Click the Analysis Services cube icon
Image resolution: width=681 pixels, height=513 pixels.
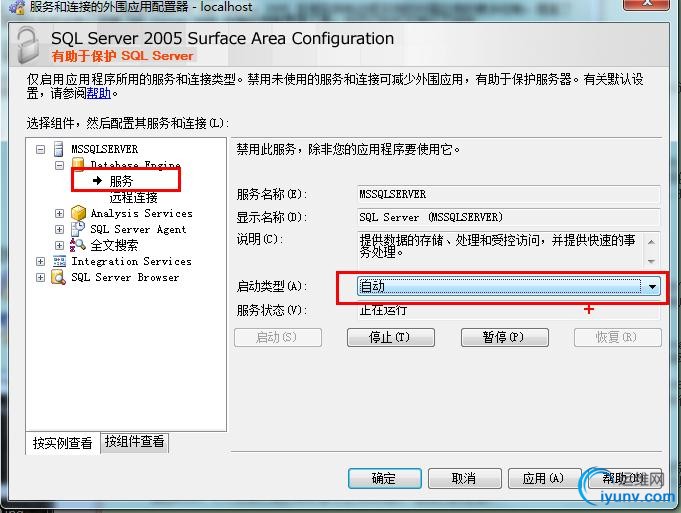[78, 213]
